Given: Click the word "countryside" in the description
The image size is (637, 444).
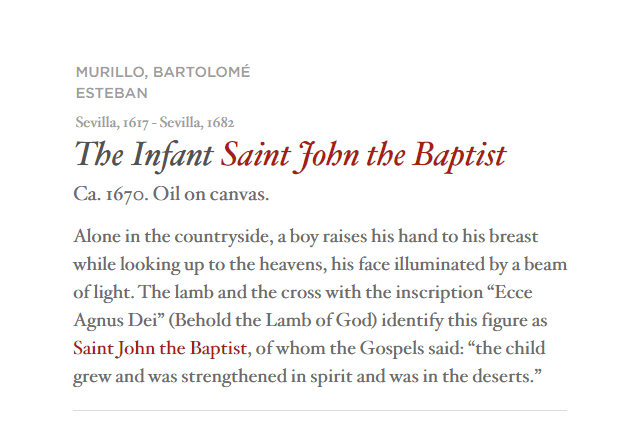Looking at the screenshot, I should coord(224,237).
